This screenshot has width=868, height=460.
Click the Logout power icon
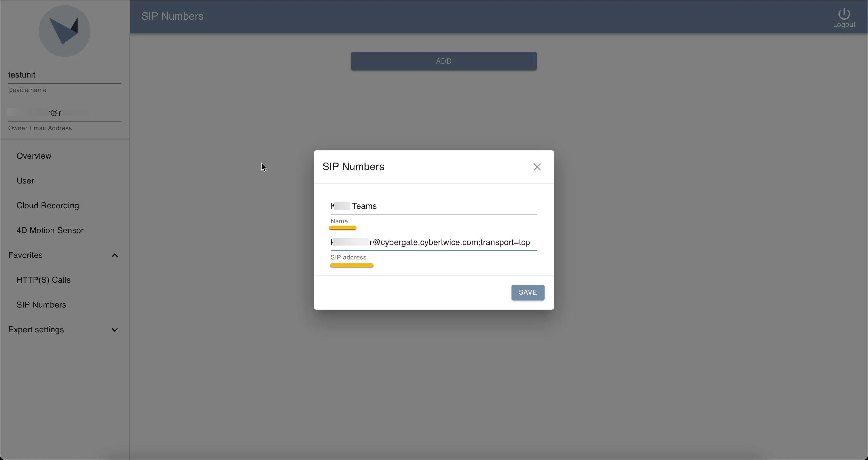[x=844, y=14]
